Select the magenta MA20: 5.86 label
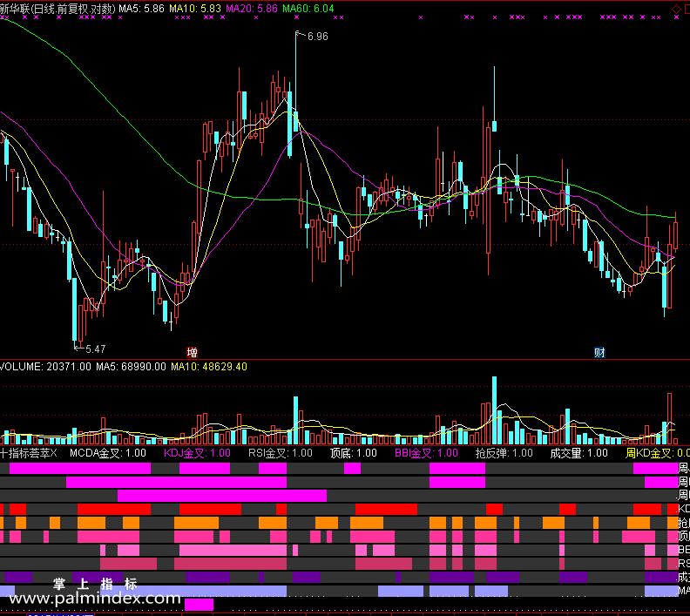 click(252, 9)
